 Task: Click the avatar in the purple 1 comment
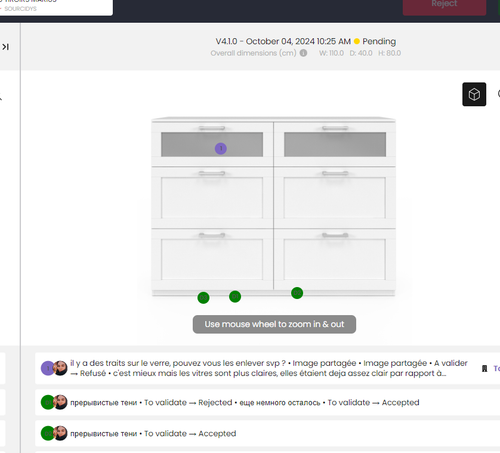pos(60,368)
